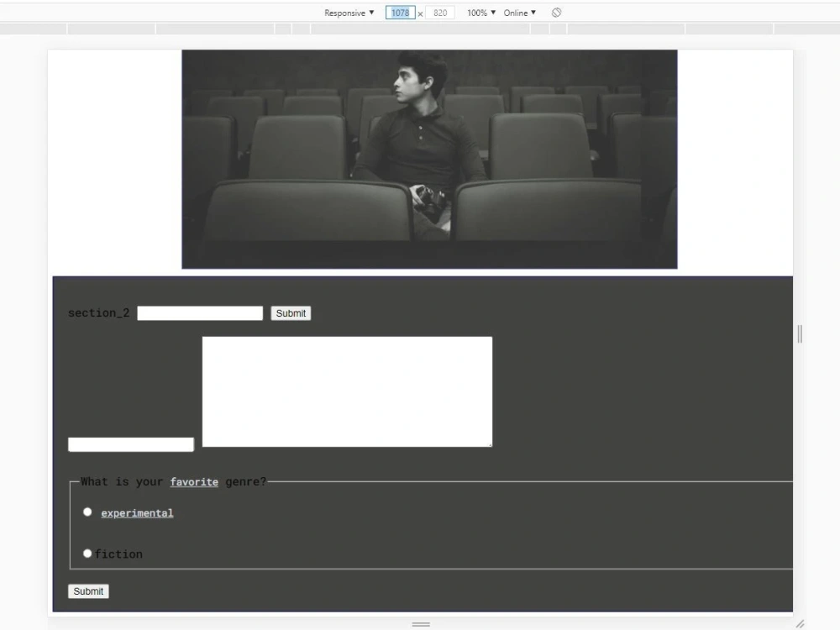The height and width of the screenshot is (630, 840).
Task: Focus the section_2 text input
Action: (x=200, y=313)
